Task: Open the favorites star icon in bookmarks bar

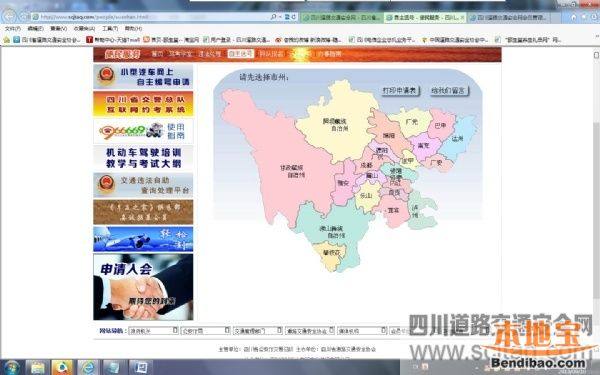Action: [7, 39]
